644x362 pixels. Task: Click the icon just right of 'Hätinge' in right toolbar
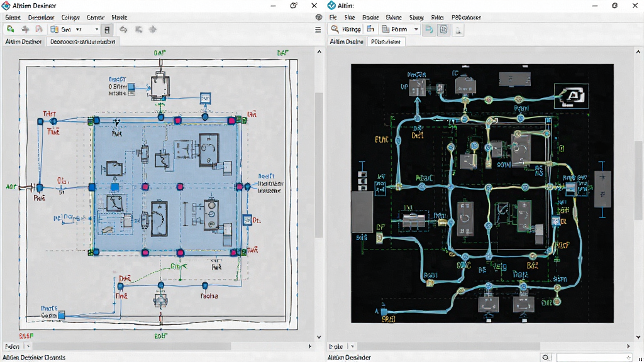(370, 29)
